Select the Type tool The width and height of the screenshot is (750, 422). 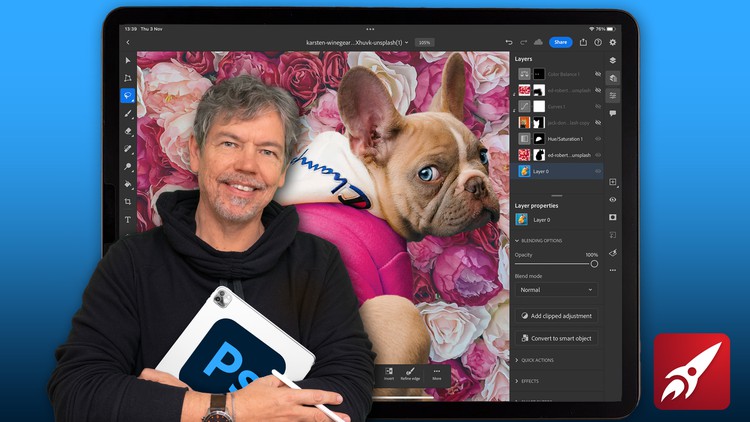128,219
